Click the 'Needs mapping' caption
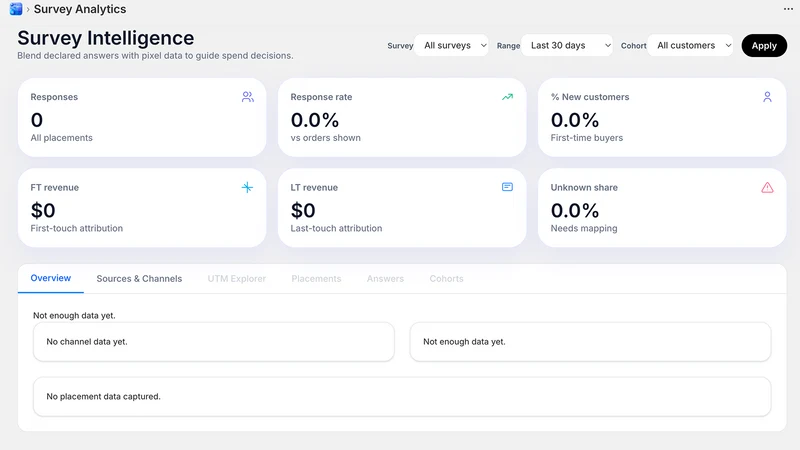 coord(584,228)
